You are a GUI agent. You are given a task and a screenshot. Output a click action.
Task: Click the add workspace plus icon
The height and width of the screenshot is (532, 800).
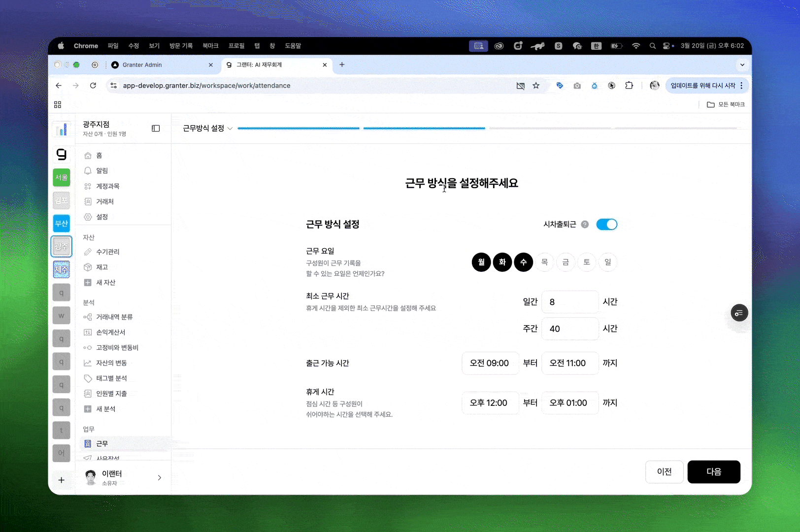pyautogui.click(x=62, y=480)
